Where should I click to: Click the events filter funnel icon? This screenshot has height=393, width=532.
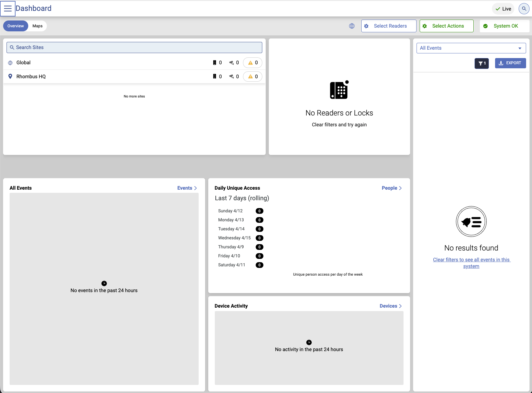pos(481,63)
